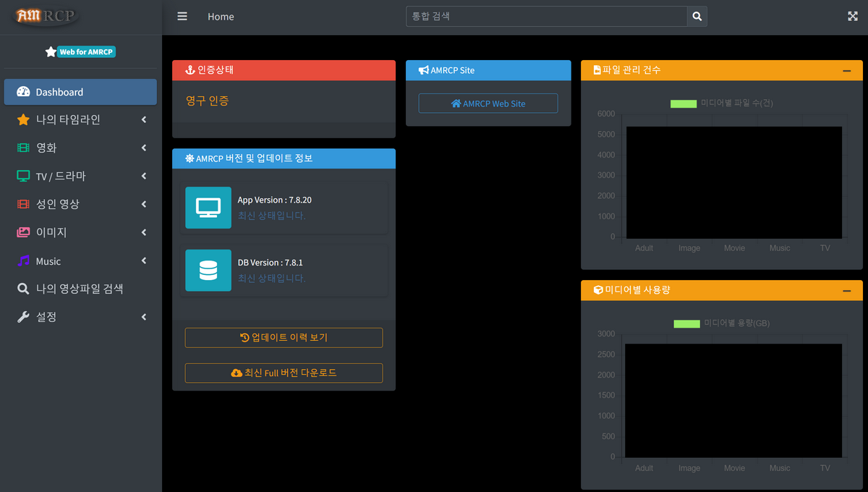Click the monitor icon beside App Version

208,208
